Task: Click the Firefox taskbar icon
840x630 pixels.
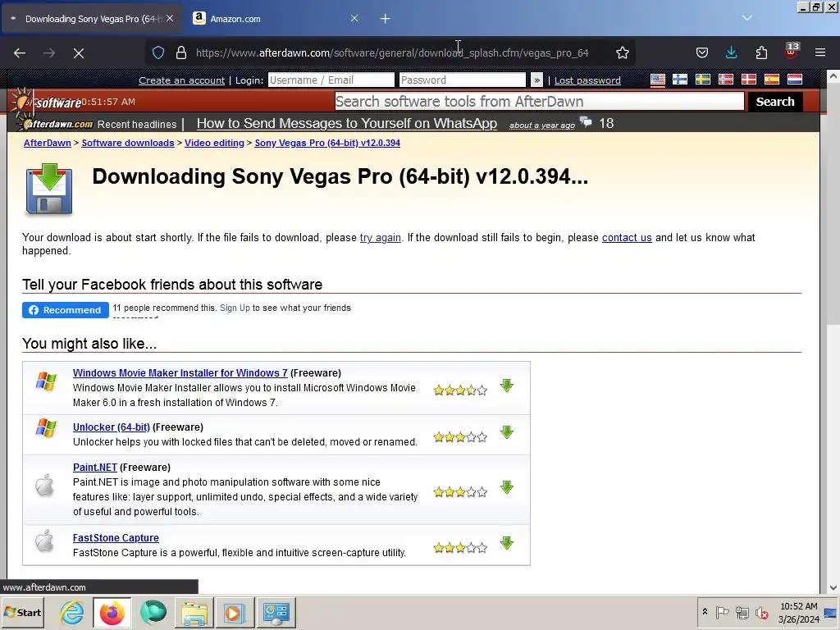Action: (112, 612)
